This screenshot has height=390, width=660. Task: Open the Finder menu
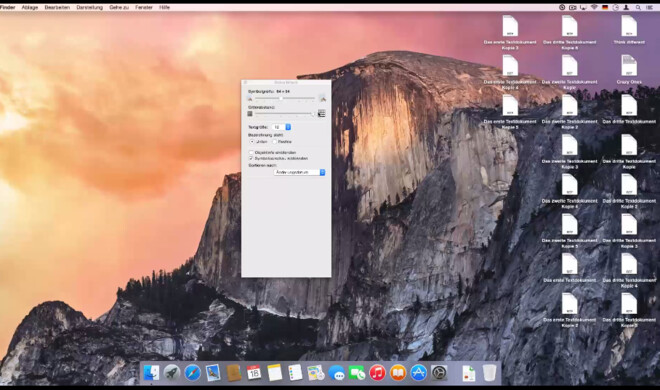click(x=8, y=7)
